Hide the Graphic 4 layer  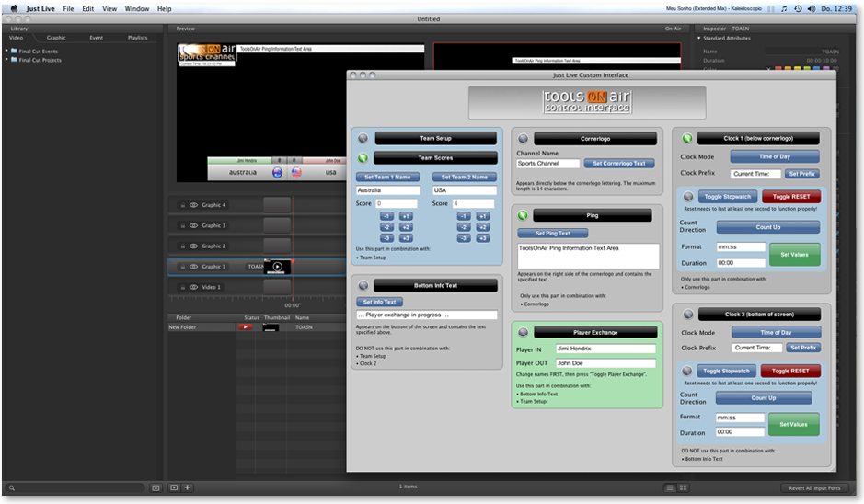tap(193, 205)
